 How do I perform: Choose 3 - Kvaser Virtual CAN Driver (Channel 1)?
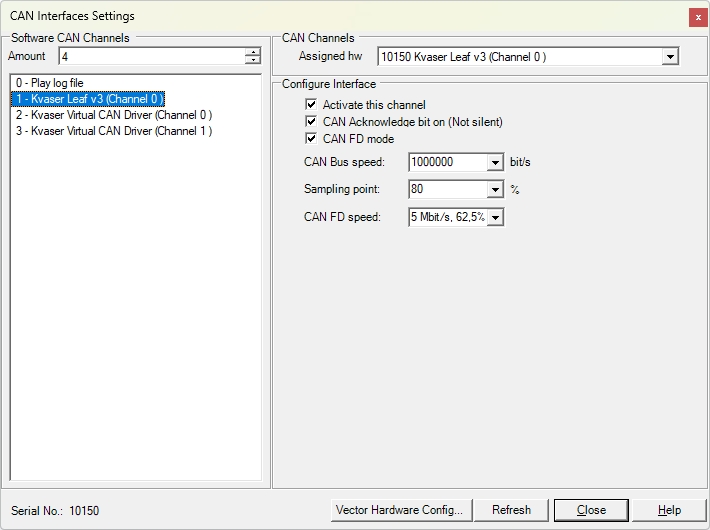pos(114,131)
